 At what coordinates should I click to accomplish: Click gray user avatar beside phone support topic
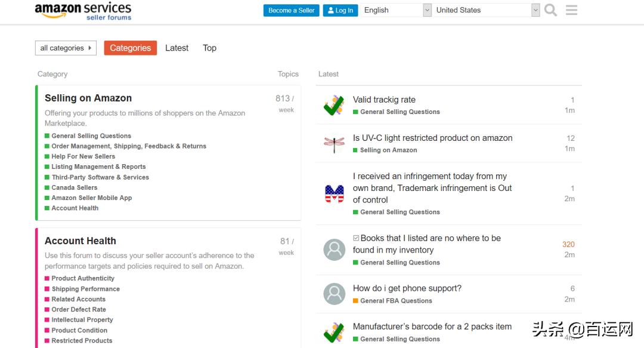(x=334, y=294)
